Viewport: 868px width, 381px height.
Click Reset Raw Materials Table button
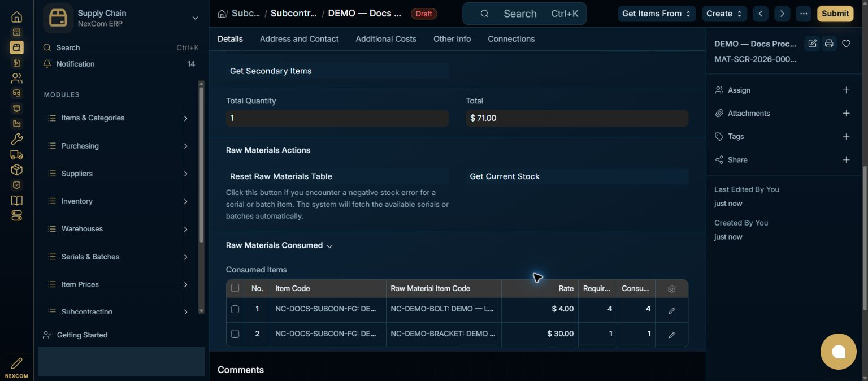(x=337, y=176)
